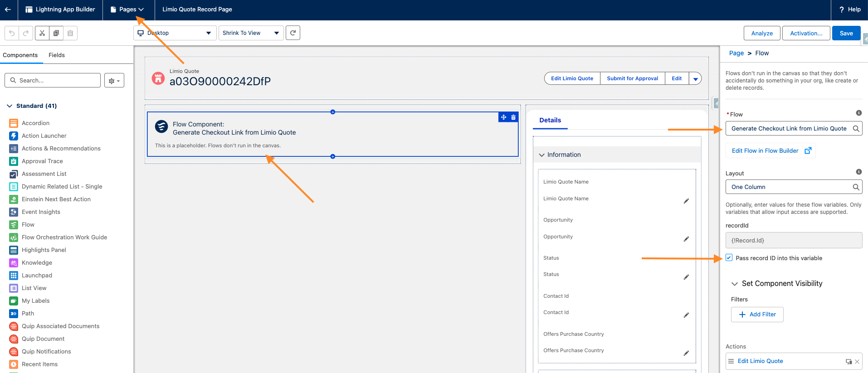Select the Details tab
Screen dimensions: 868x373
550,120
